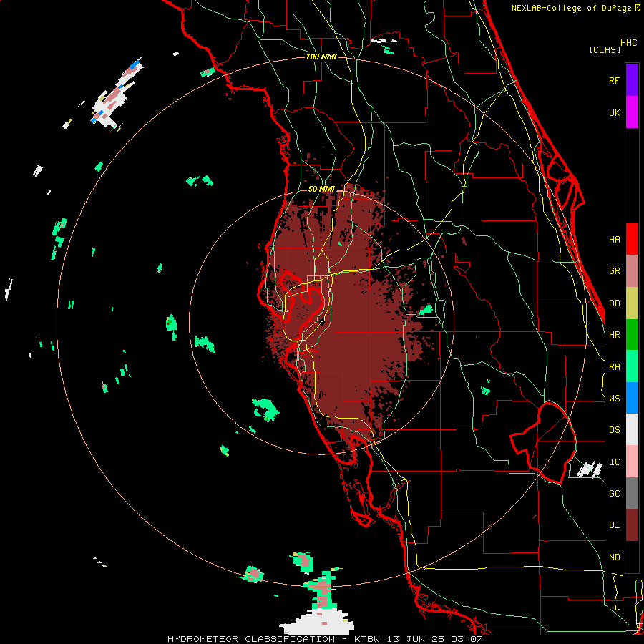Screen dimensions: 644x644
Task: Click the WS blue legend swatch
Action: tap(632, 398)
